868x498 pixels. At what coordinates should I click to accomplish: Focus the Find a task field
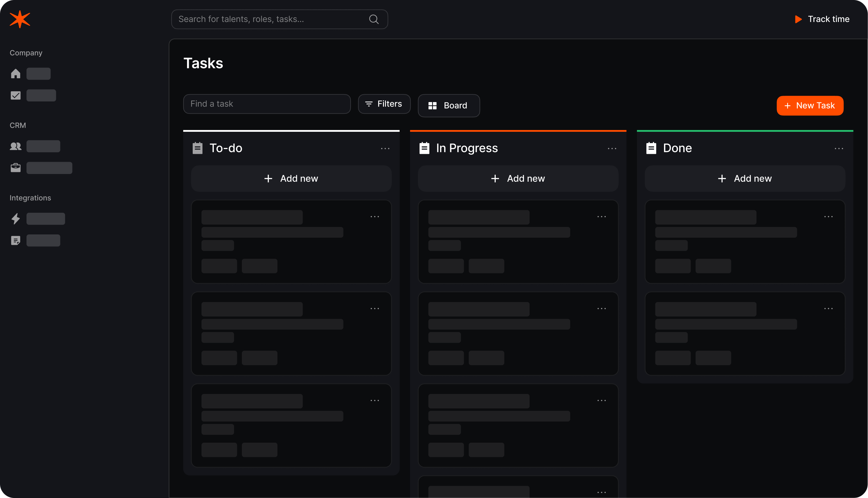pos(267,104)
